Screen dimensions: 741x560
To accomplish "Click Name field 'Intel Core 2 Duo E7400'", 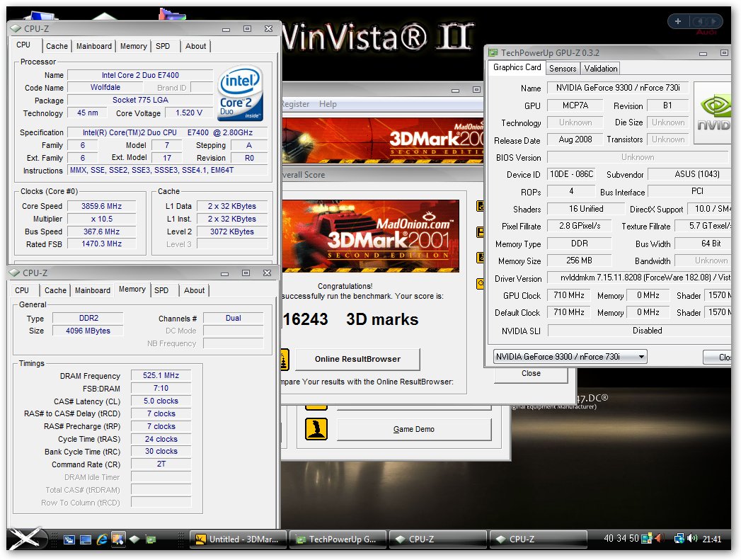I will click(140, 75).
